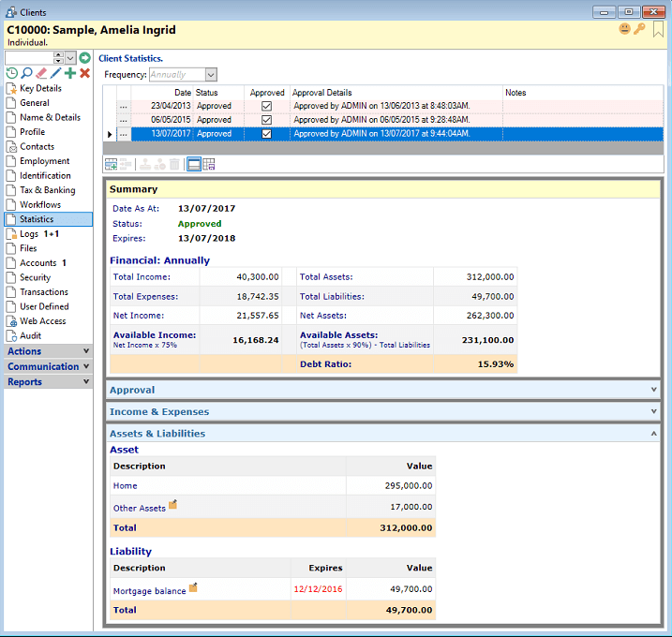Click the bookmark icon in header
672x637 pixels.
pyautogui.click(x=658, y=29)
